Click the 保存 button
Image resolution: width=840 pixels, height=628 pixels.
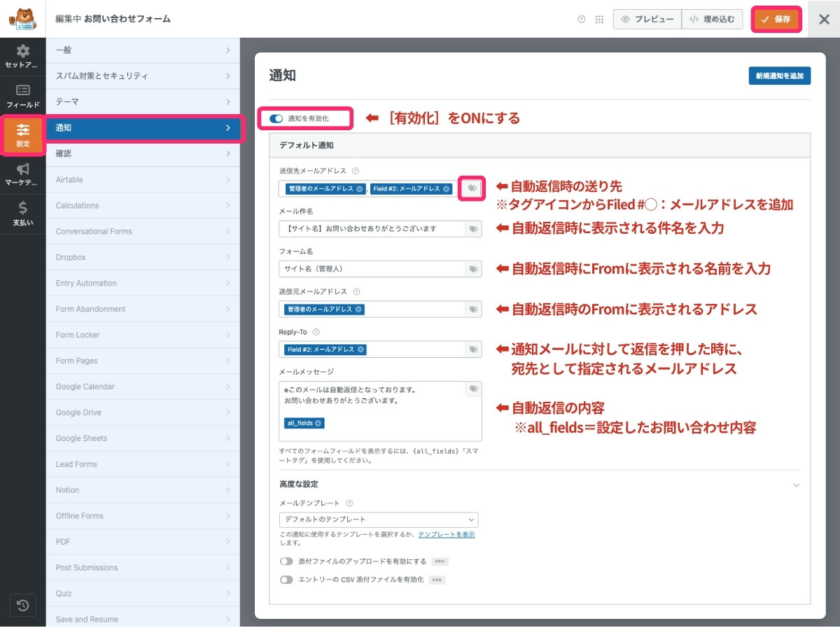click(x=776, y=19)
